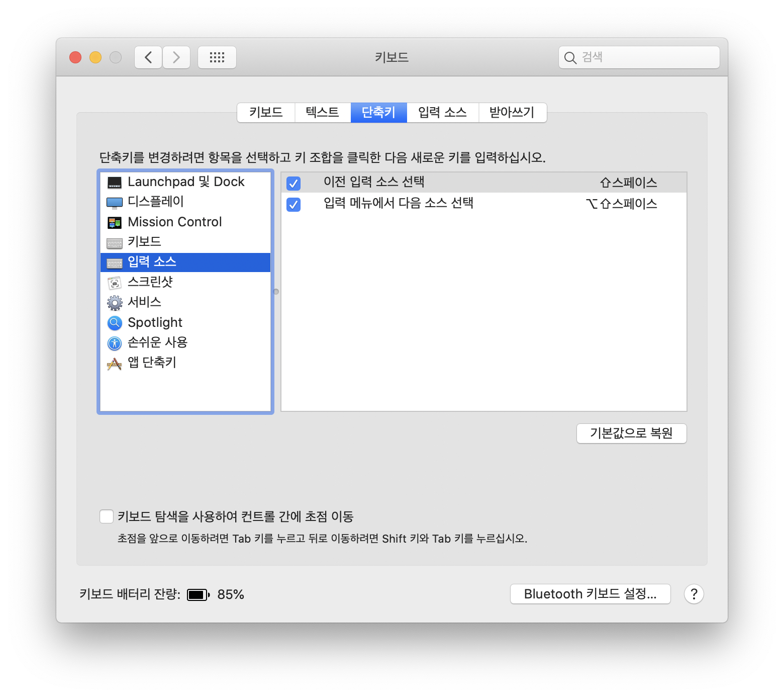Image resolution: width=784 pixels, height=697 pixels.
Task: Go forward with the right chevron button
Action: (x=176, y=57)
